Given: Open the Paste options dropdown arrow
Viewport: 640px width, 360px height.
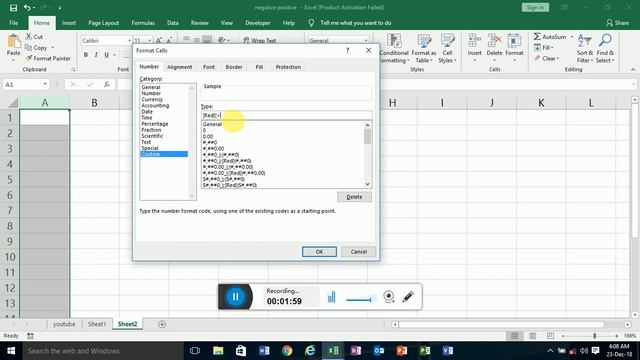Looking at the screenshot, I should click(x=13, y=60).
